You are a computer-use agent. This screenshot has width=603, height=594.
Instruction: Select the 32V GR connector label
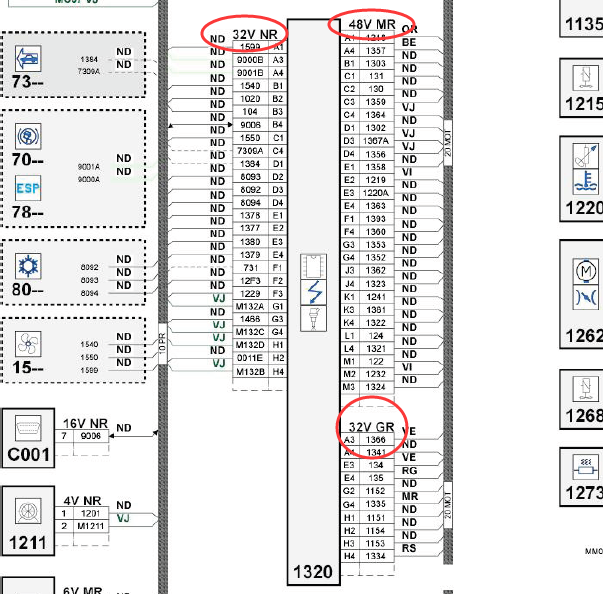[x=371, y=427]
